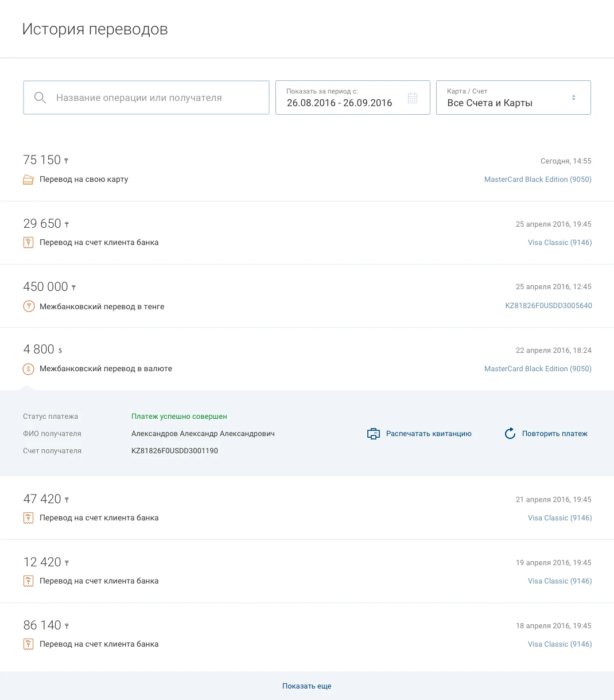Focus the operation or recipient search field
Screen dimensions: 614x700
[x=155, y=98]
